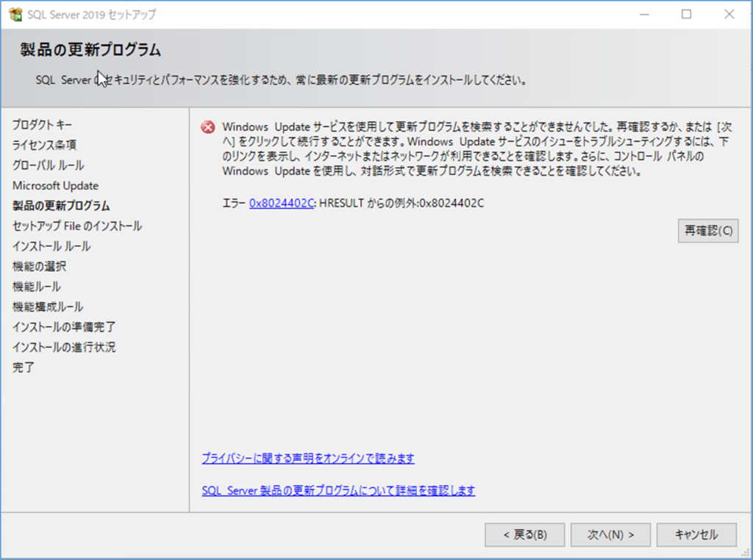
Task: Click the SQL Server setup title bar icon
Action: point(15,15)
